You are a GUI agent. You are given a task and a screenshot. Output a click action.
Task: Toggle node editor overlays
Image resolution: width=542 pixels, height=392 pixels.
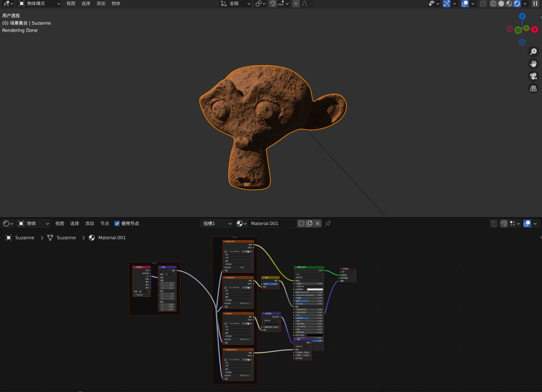coord(527,224)
